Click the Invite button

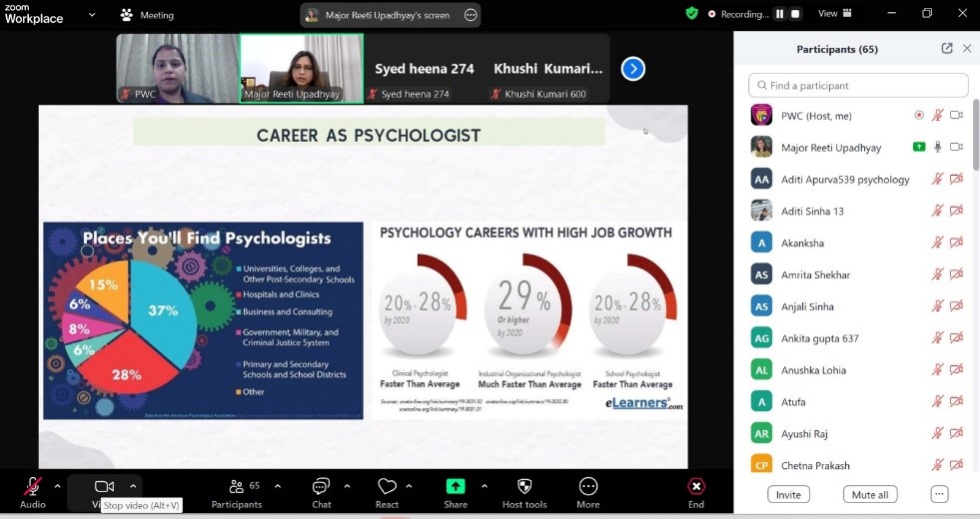tap(788, 494)
